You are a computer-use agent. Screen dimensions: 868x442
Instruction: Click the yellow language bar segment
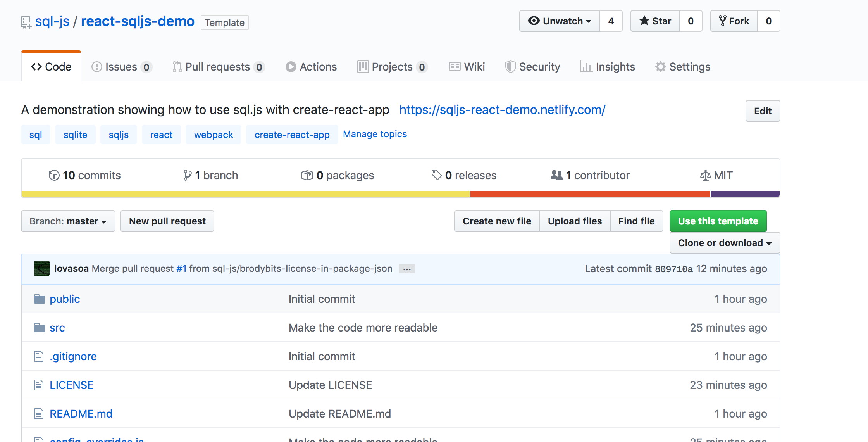246,194
